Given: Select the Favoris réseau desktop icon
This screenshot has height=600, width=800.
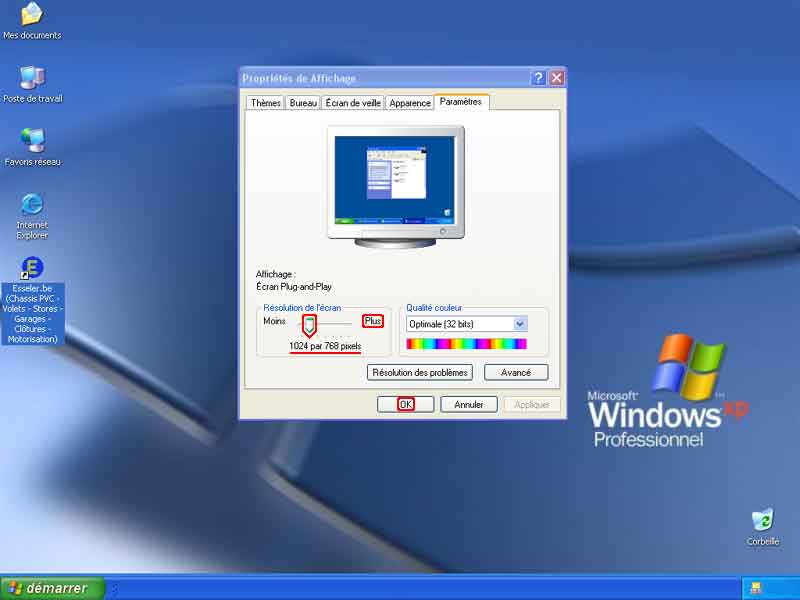Looking at the screenshot, I should pyautogui.click(x=33, y=147).
